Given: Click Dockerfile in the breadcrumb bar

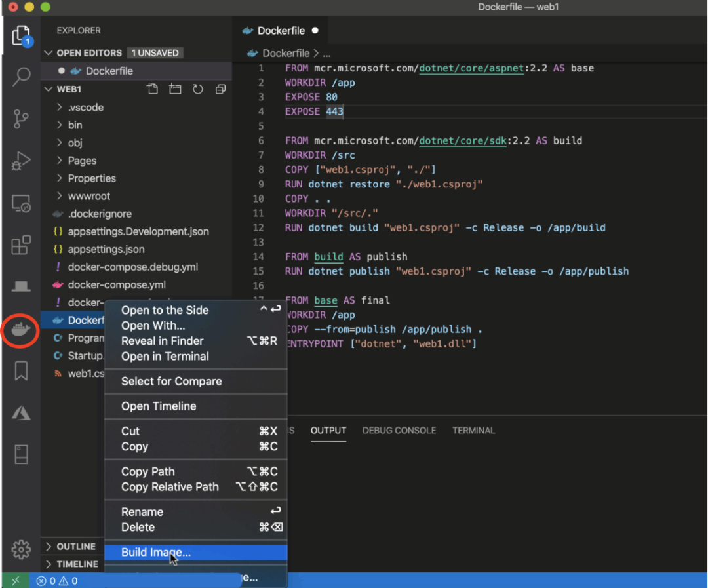Looking at the screenshot, I should coord(285,53).
